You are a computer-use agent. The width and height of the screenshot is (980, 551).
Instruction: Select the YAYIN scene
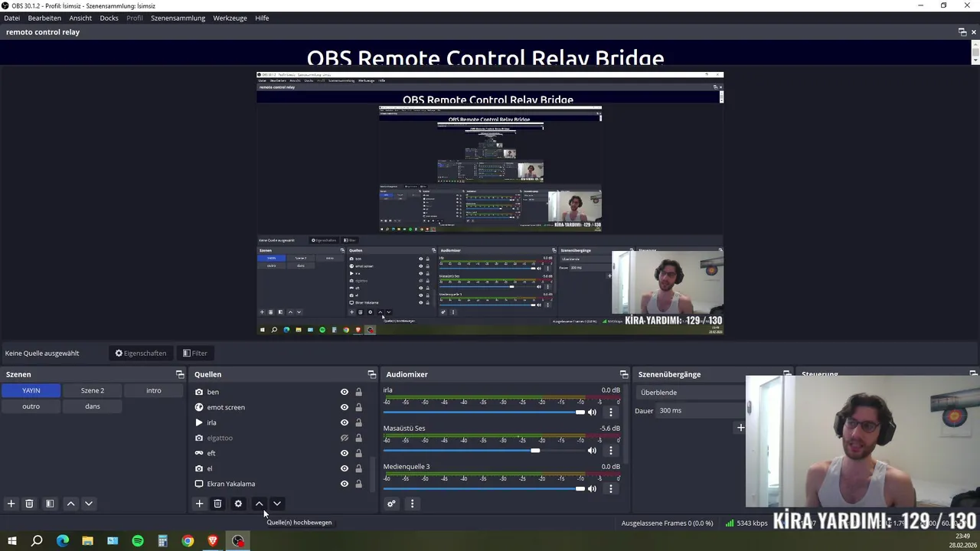click(x=31, y=390)
